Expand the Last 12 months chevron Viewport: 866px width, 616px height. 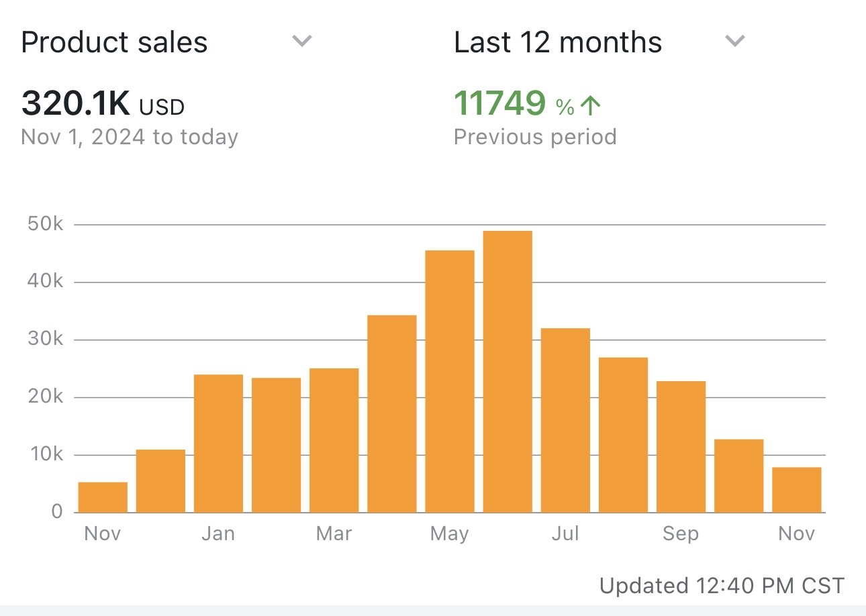click(x=735, y=42)
